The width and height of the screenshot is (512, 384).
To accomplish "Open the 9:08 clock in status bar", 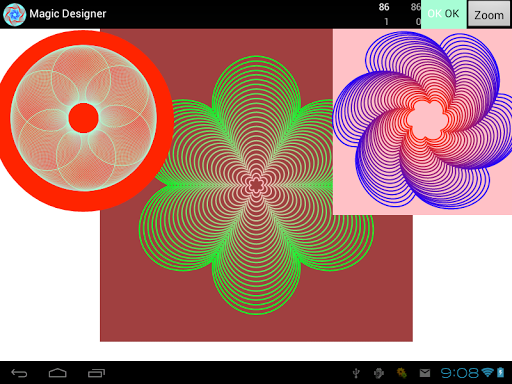I will (460, 373).
